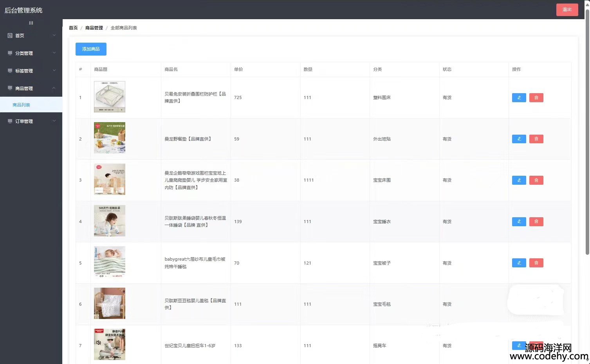Collapse the sidebar using the hamburger icon

31,23
